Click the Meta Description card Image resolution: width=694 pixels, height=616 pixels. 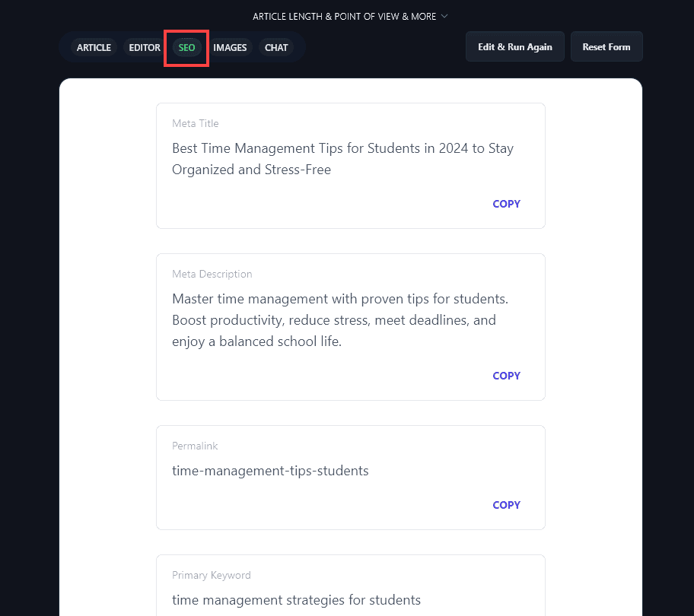coord(350,327)
